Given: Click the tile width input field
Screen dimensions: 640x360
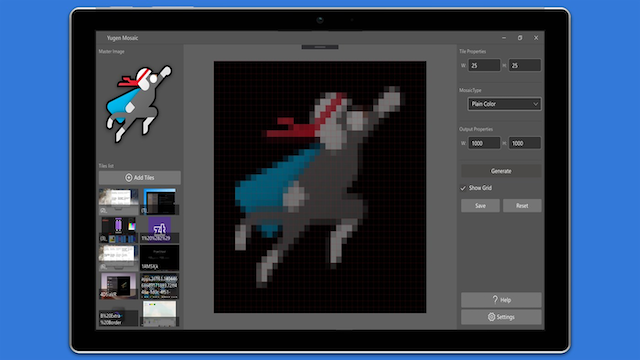Looking at the screenshot, I should click(484, 65).
